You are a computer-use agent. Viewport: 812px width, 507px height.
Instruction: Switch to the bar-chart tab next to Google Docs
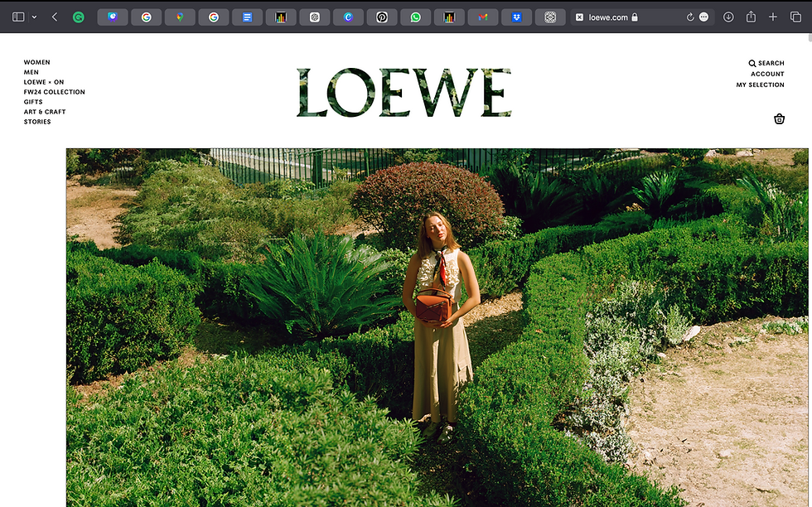click(281, 17)
